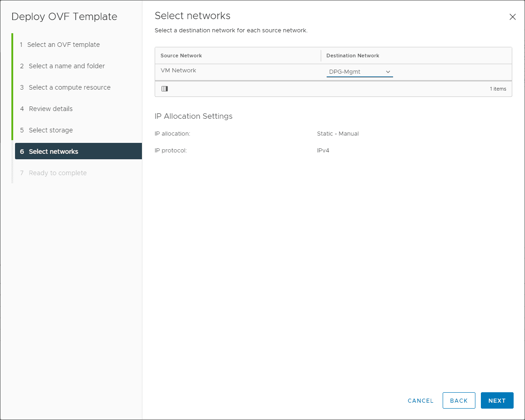Go to step 2 Select a name and folder
This screenshot has width=525, height=420.
point(66,66)
